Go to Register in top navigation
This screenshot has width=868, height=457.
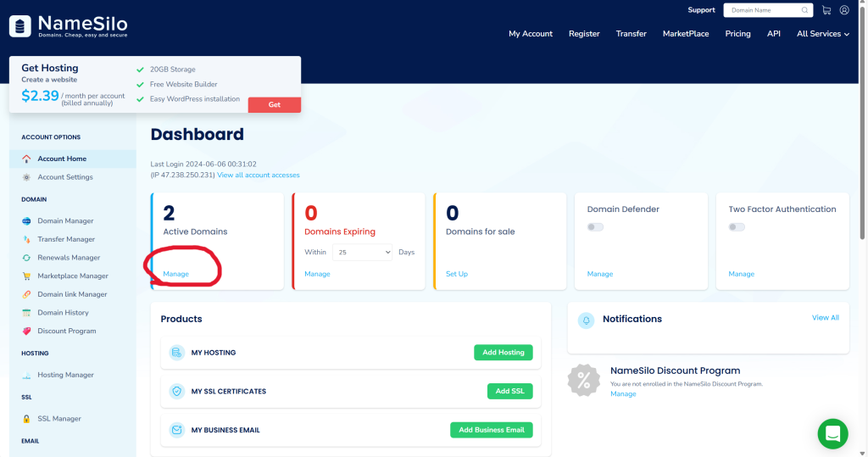(584, 34)
